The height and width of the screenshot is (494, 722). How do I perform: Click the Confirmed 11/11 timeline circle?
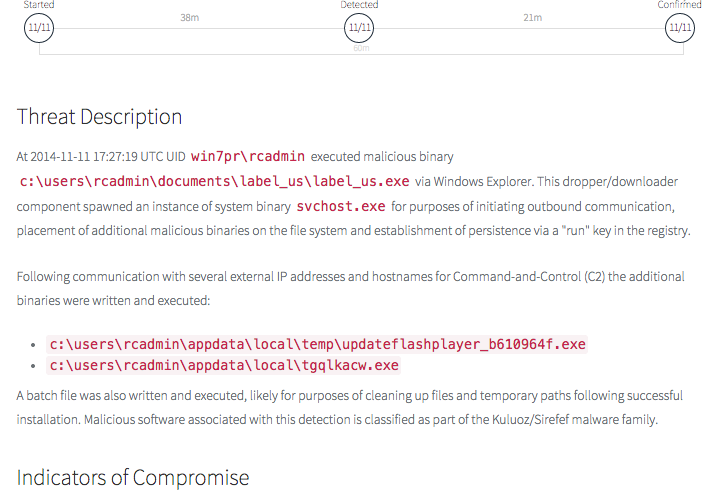[679, 28]
